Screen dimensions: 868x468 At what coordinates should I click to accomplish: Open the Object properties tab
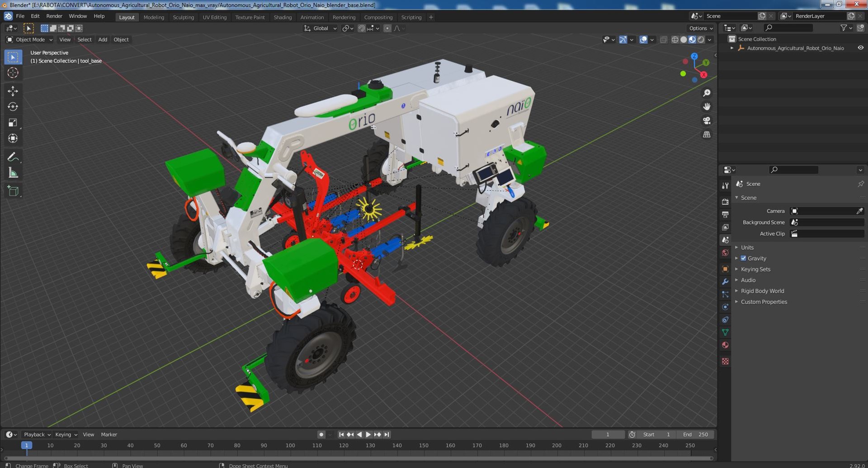tap(725, 269)
